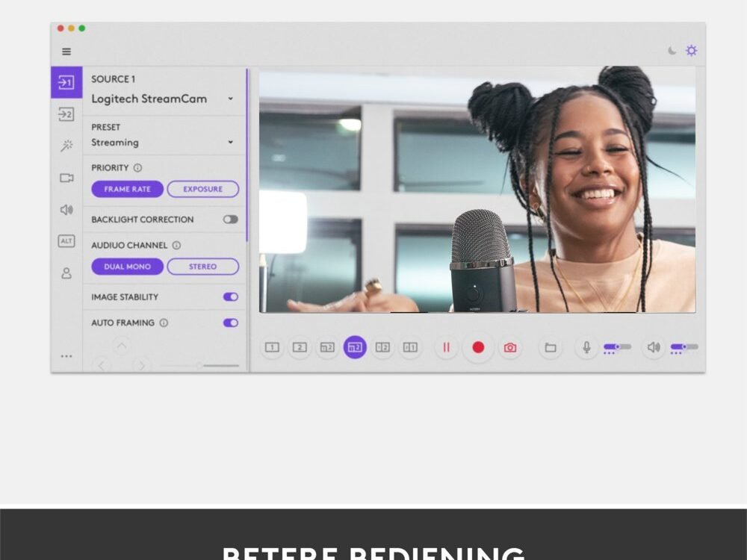747x560 pixels.
Task: Open the recordings folder icon
Action: coord(551,347)
